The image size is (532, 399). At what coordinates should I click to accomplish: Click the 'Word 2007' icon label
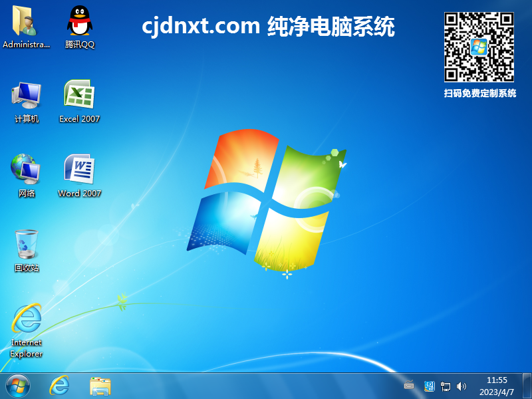coord(79,194)
